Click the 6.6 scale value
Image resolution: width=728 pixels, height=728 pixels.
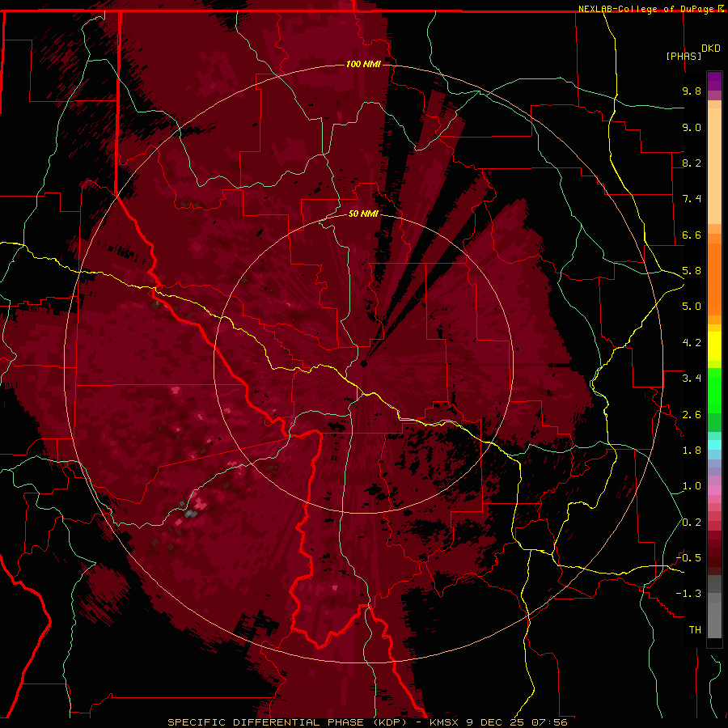click(692, 235)
